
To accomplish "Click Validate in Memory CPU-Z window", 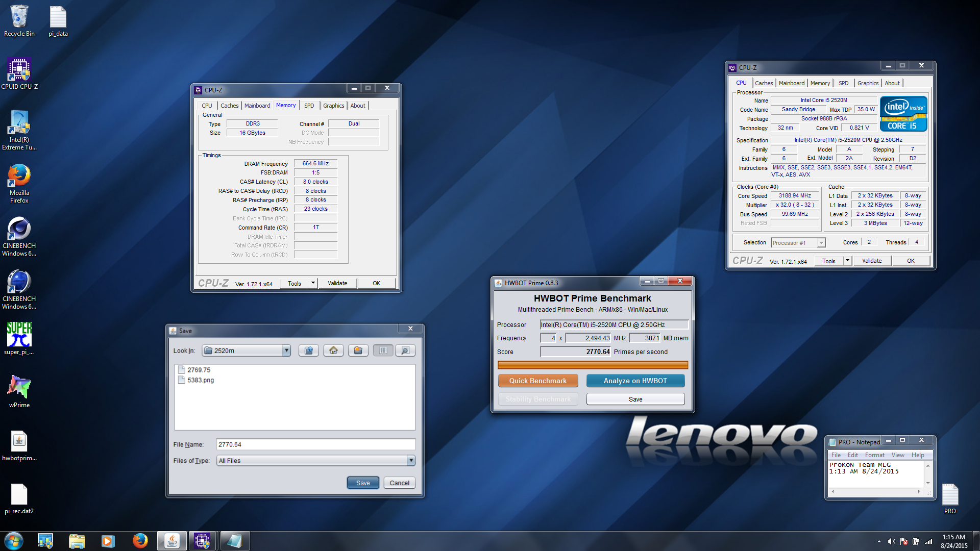I will pos(337,283).
